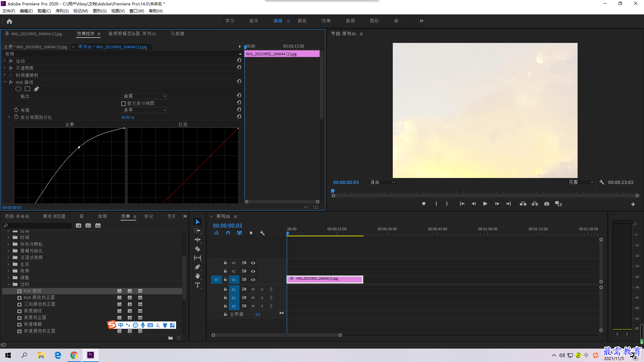
Task: Play the program monitor
Action: (x=485, y=204)
